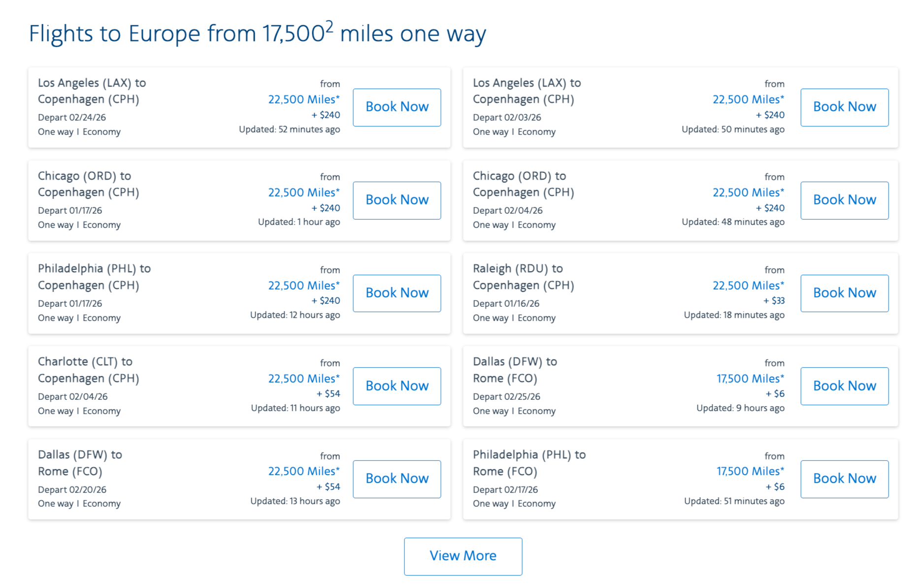This screenshot has height=585, width=924.
Task: Open footnote 2 superscript in heading
Action: [329, 26]
